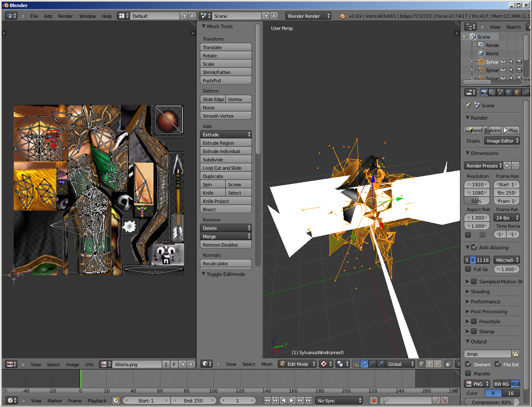Switch to edge select mode icon

pyautogui.click(x=429, y=364)
